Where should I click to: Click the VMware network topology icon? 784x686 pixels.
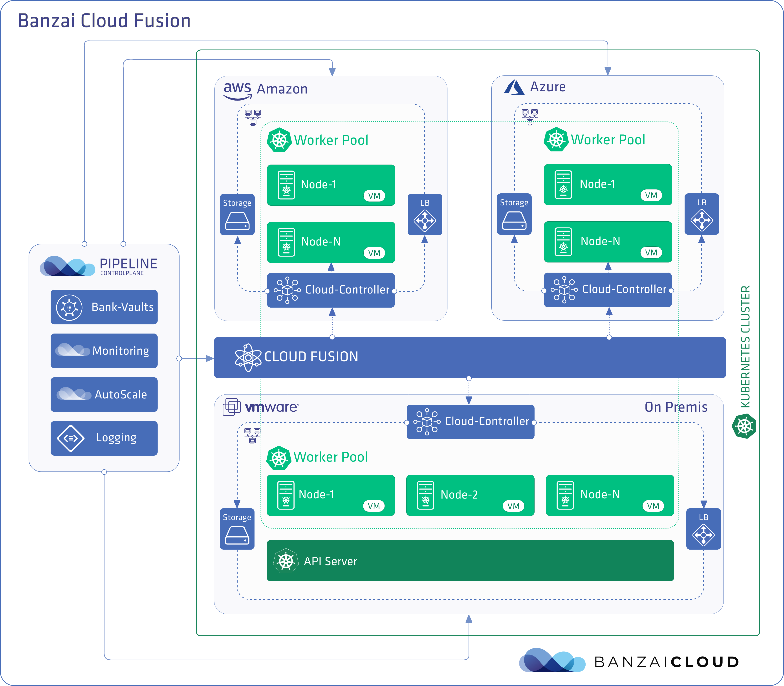252,436
